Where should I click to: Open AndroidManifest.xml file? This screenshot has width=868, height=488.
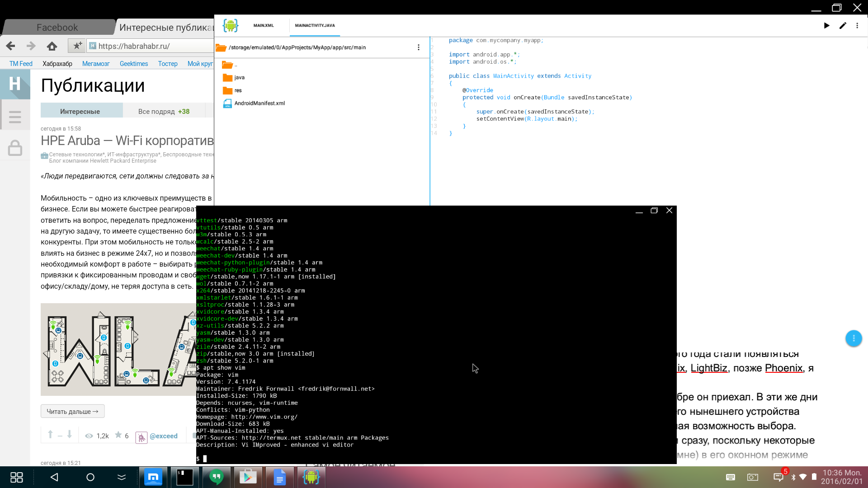tap(254, 103)
